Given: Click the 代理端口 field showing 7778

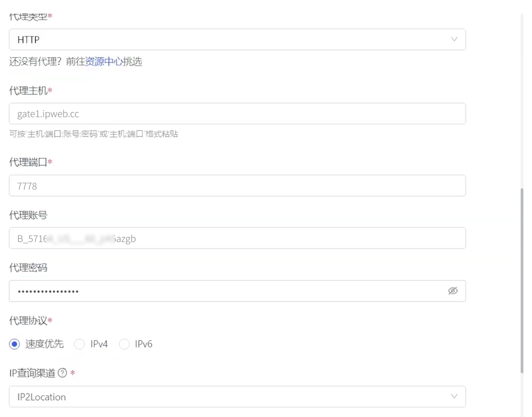Looking at the screenshot, I should (237, 185).
